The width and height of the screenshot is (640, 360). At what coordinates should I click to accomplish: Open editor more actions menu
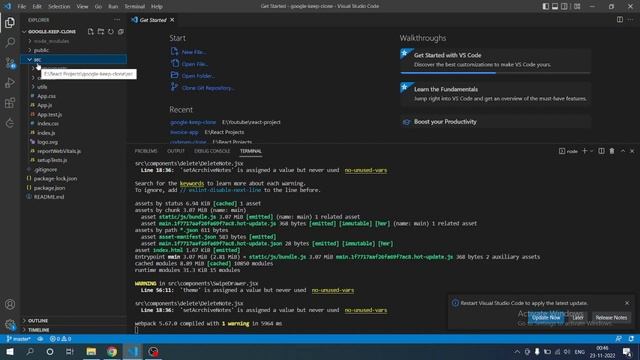[631, 20]
